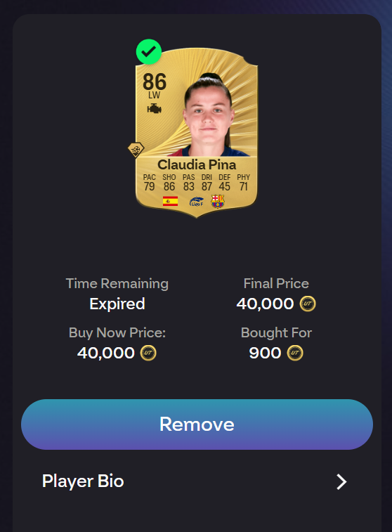Click the 40,000 Final Price value
The width and height of the screenshot is (392, 532).
(x=265, y=304)
